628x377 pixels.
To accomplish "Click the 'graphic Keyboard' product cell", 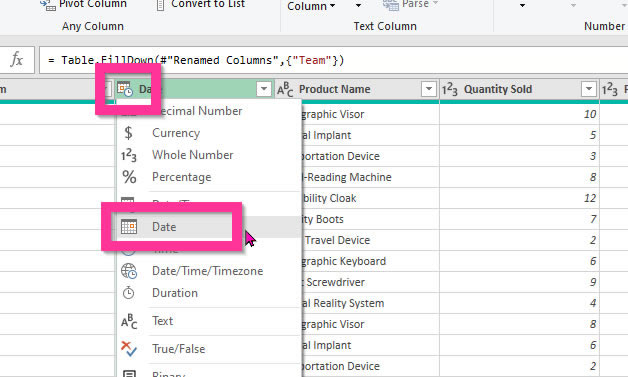I will click(x=370, y=261).
